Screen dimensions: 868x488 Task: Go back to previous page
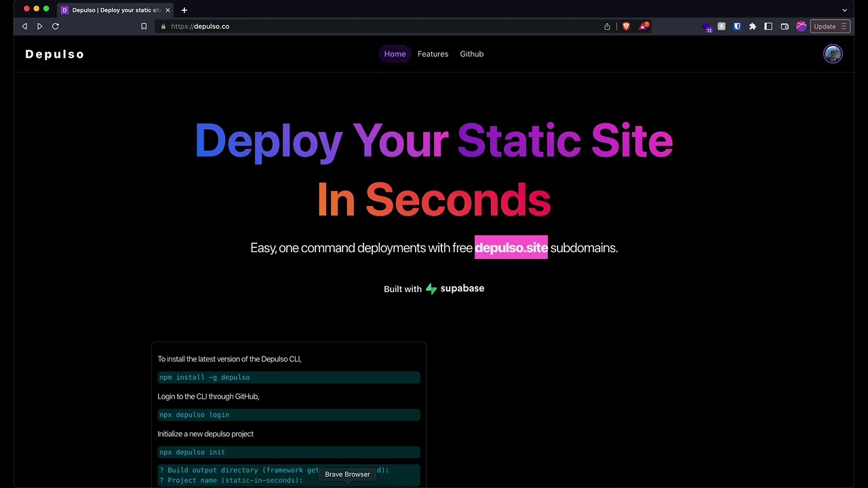click(x=24, y=26)
